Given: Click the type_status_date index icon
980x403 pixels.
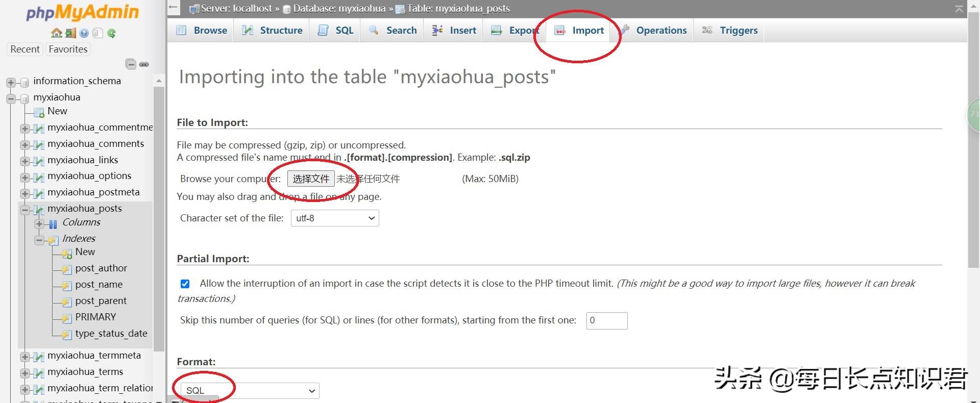Looking at the screenshot, I should (x=67, y=335).
